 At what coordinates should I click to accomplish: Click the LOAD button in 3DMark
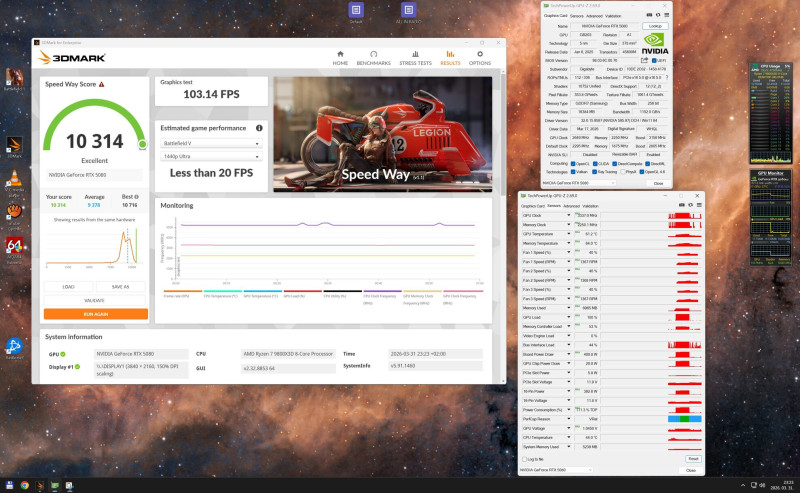click(x=68, y=287)
